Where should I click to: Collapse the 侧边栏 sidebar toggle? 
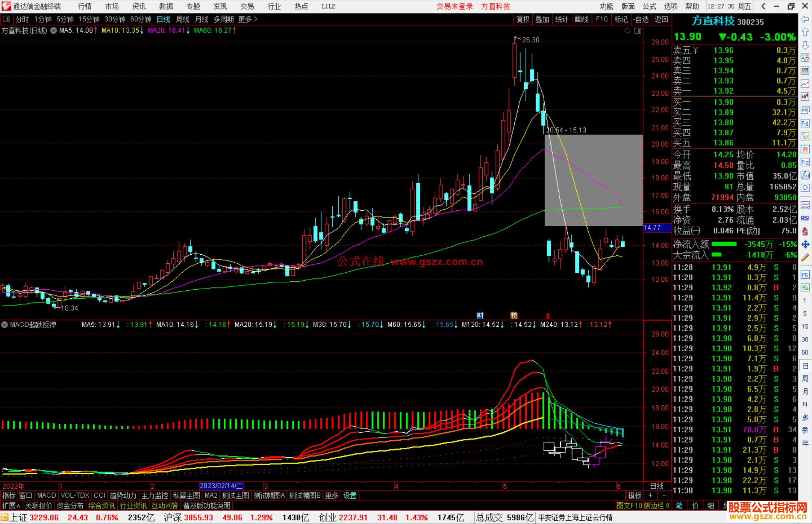tap(657, 506)
